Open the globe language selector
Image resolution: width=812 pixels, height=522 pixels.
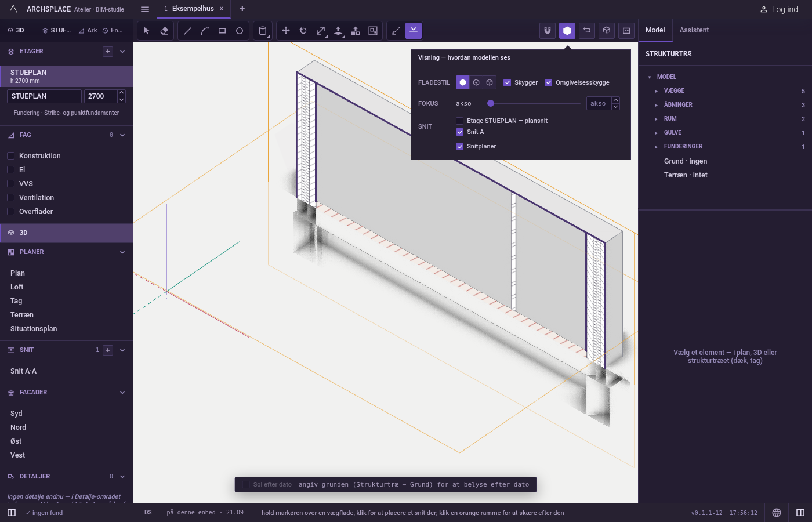[777, 513]
